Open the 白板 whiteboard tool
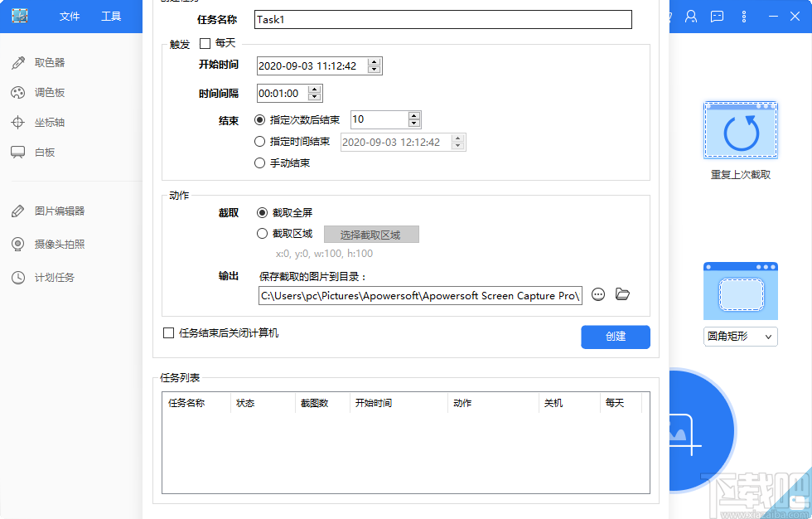This screenshot has height=519, width=812. pyautogui.click(x=46, y=153)
